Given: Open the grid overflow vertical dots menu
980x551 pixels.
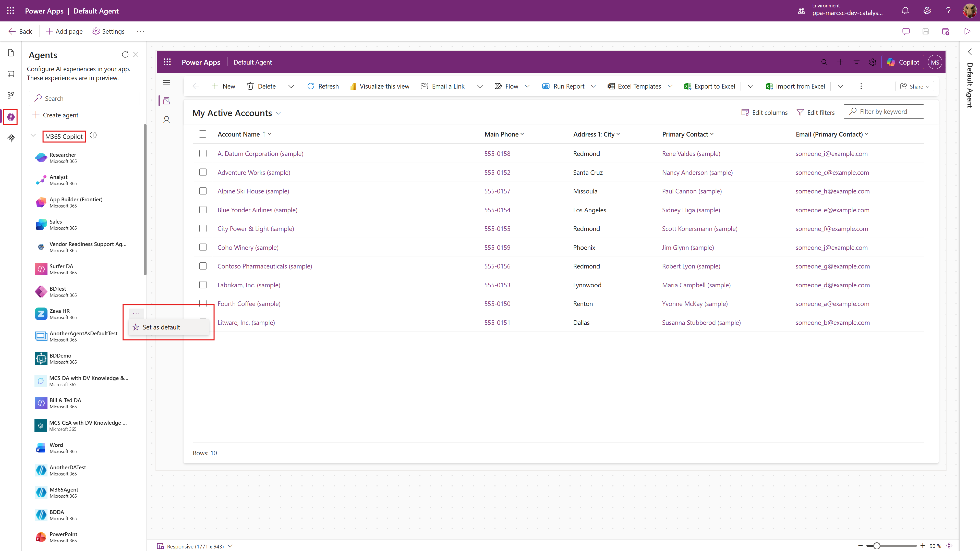Looking at the screenshot, I should click(x=861, y=86).
